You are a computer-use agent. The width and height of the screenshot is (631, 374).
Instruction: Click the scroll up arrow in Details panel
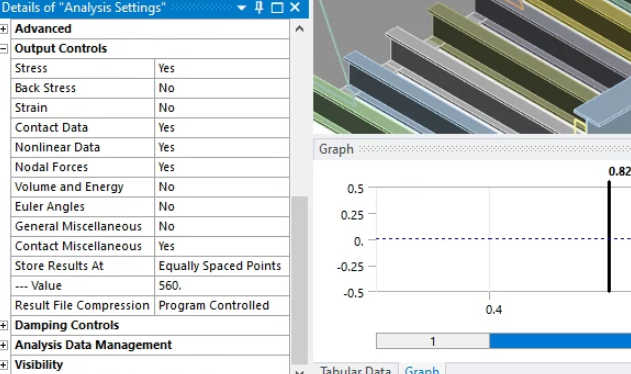[299, 29]
